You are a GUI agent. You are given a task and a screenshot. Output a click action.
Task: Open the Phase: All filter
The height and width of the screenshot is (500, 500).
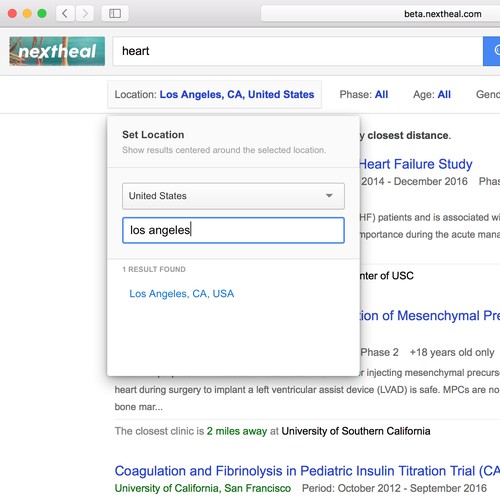tap(364, 95)
